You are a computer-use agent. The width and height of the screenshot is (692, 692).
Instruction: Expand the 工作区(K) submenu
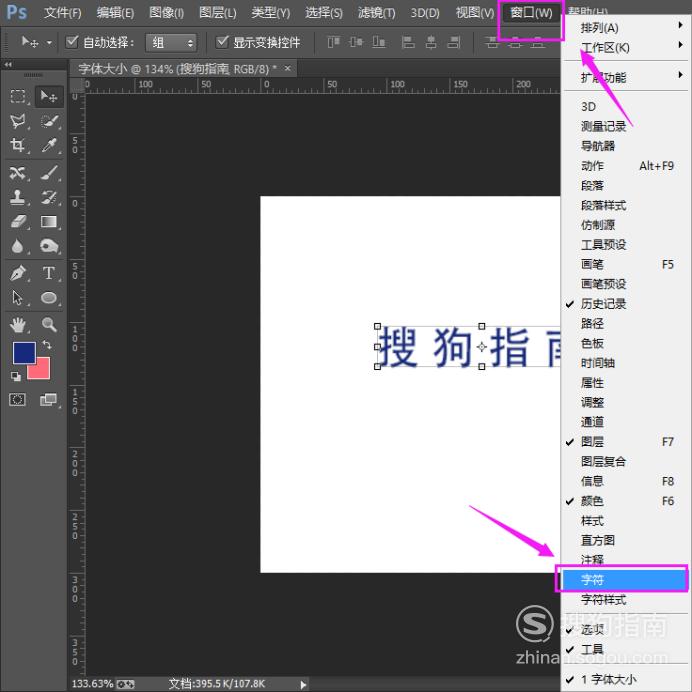click(x=626, y=47)
